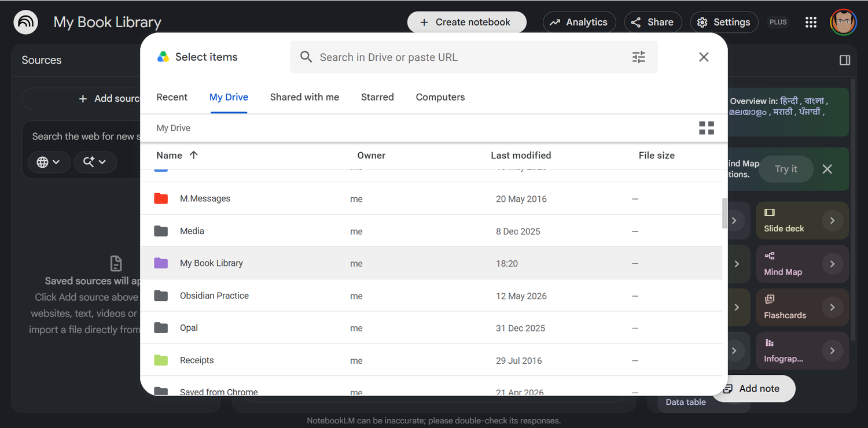Expand the Slide deck options chevron

point(833,220)
